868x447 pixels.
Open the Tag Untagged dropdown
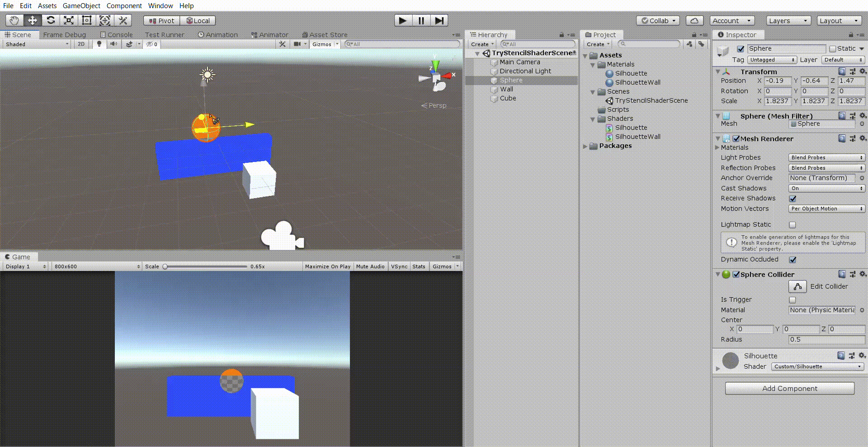(772, 60)
